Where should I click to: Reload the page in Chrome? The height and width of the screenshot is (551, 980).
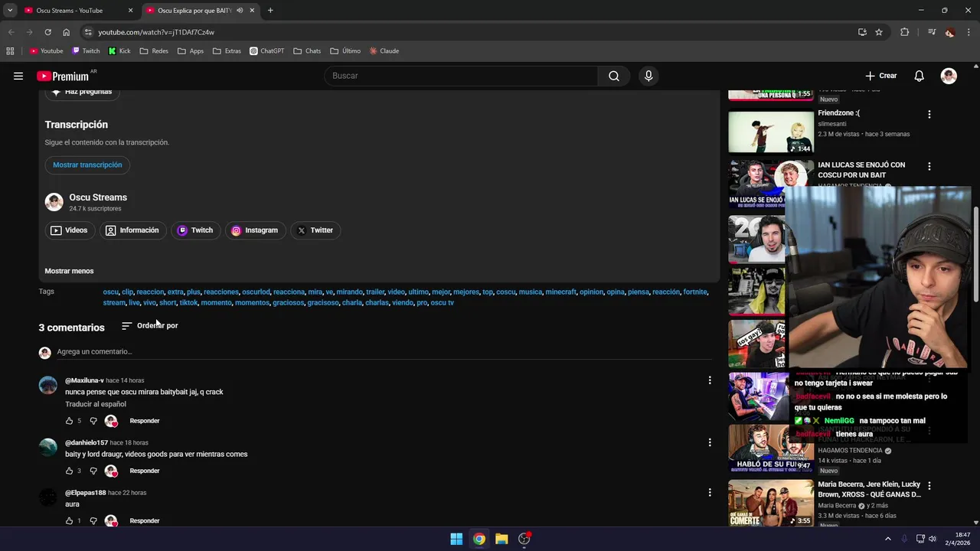tap(47, 32)
